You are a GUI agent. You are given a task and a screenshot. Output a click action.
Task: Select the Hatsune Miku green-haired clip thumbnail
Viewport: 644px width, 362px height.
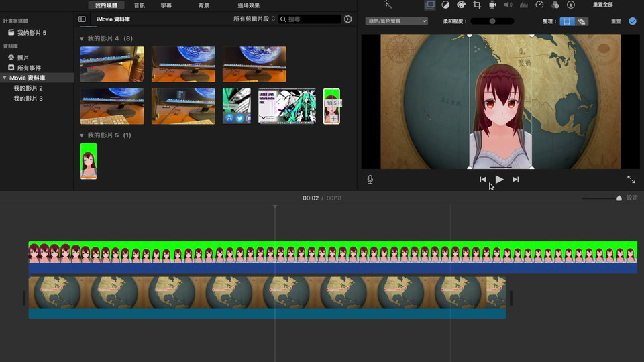pos(287,107)
